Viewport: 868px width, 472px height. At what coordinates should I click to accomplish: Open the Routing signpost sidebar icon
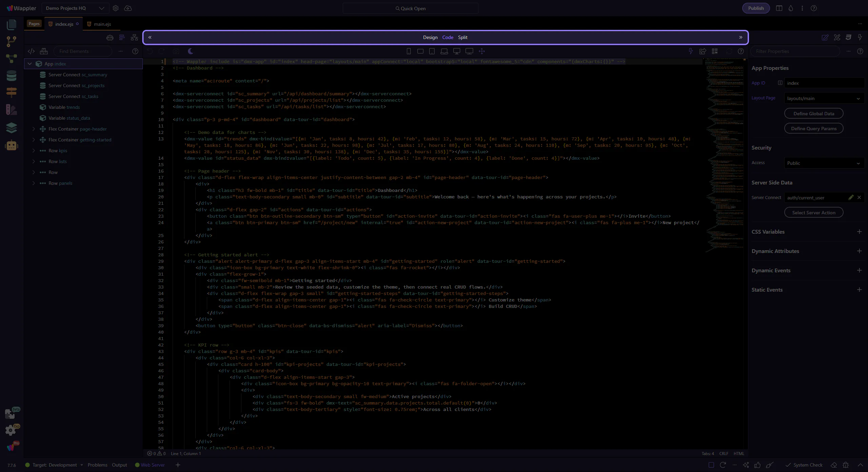tap(11, 92)
